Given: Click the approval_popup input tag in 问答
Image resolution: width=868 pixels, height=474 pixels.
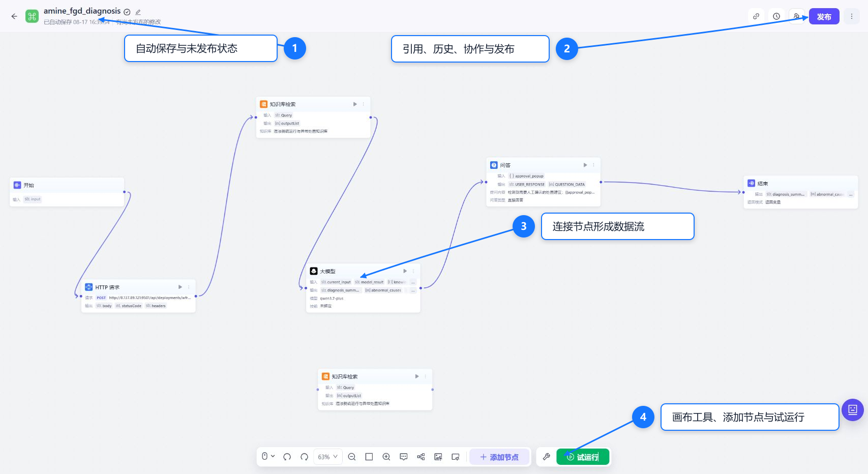Looking at the screenshot, I should pyautogui.click(x=526, y=176).
